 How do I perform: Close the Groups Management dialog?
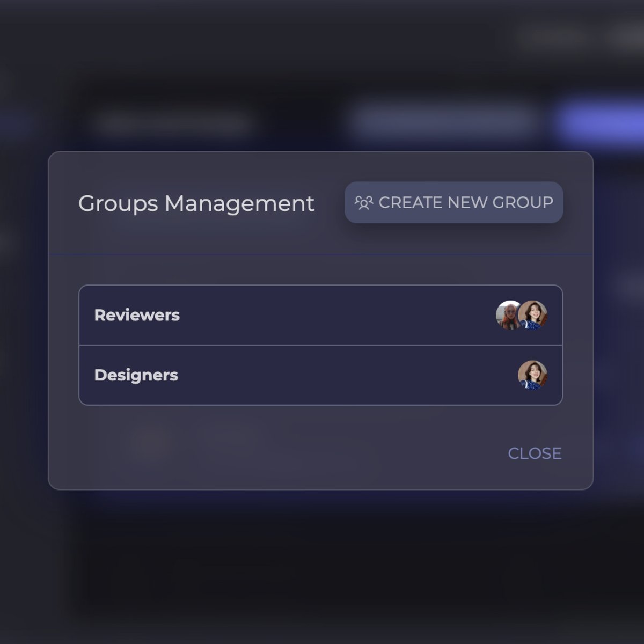[x=535, y=453]
